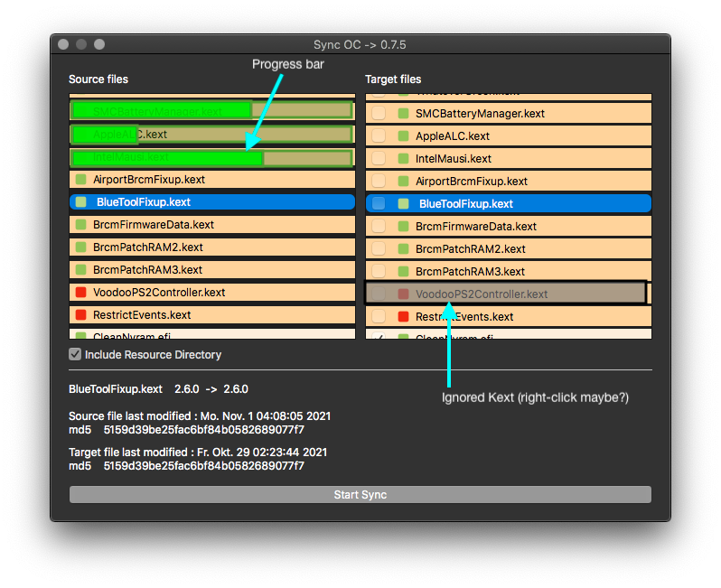The width and height of the screenshot is (721, 588).
Task: Check the RestrictEvents.kext target checkbox
Action: [379, 316]
